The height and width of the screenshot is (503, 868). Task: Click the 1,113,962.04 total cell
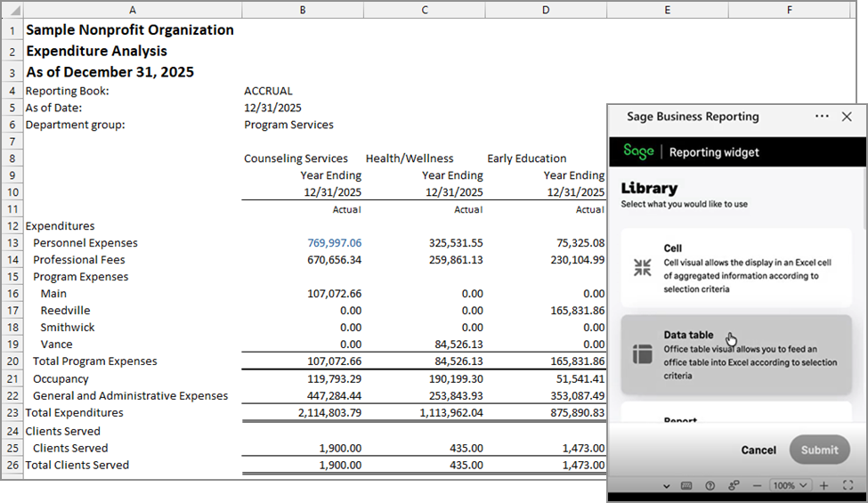424,413
